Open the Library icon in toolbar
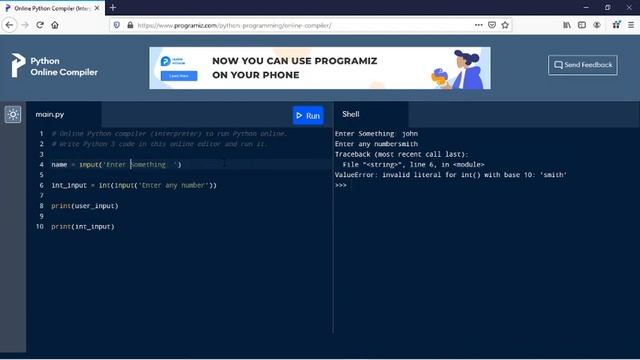 (567, 25)
